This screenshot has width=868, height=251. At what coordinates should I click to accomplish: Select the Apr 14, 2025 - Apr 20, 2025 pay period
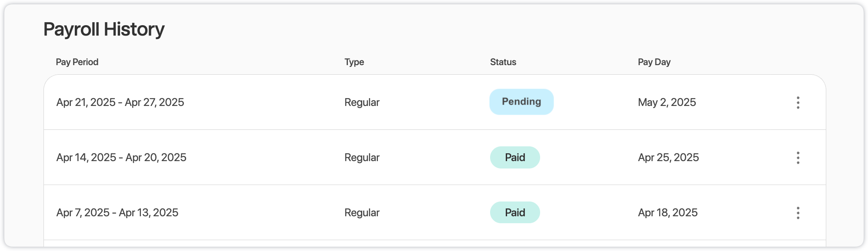coord(121,158)
